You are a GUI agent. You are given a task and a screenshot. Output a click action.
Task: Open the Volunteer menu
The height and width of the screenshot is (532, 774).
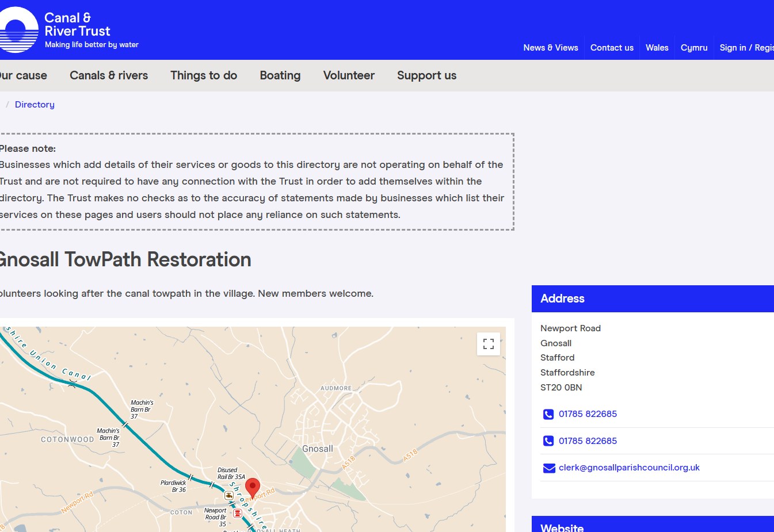pos(349,75)
